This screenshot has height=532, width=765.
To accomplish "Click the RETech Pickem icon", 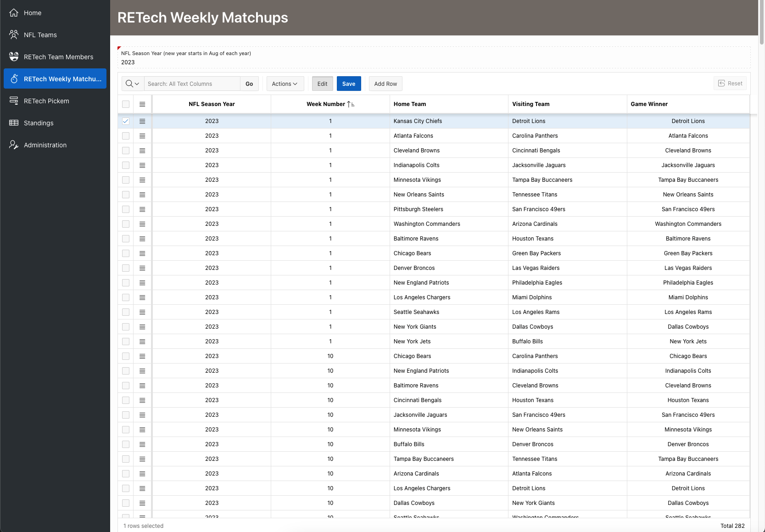I will (14, 101).
